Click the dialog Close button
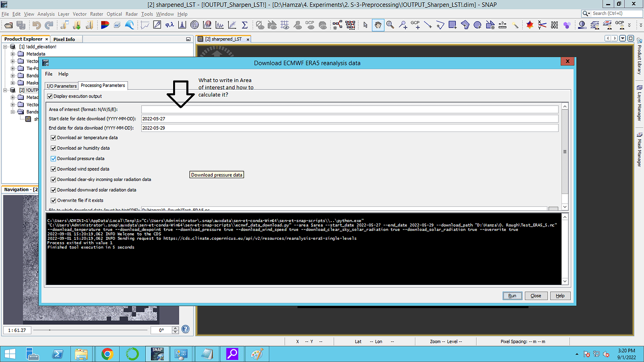 click(x=536, y=296)
